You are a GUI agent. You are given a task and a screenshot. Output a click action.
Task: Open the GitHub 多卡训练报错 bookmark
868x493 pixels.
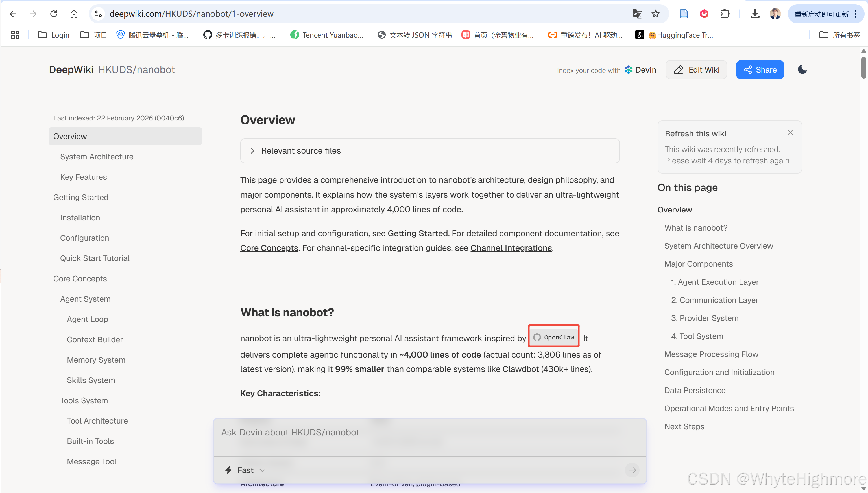tap(239, 35)
